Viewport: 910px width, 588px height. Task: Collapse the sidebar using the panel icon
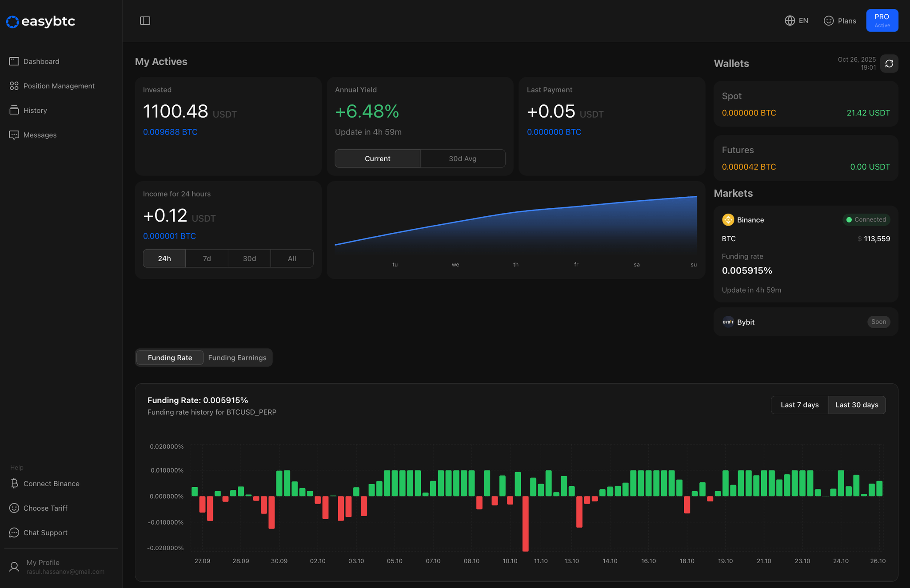(145, 20)
